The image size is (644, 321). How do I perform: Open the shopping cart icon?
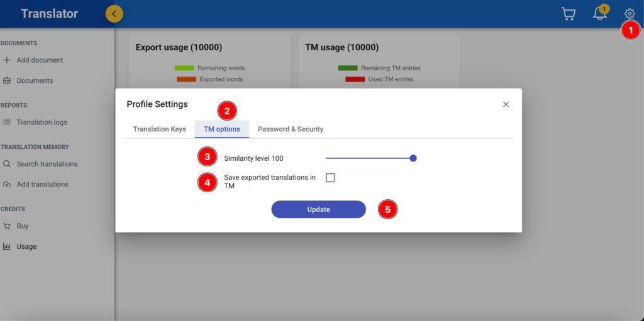[x=568, y=14]
